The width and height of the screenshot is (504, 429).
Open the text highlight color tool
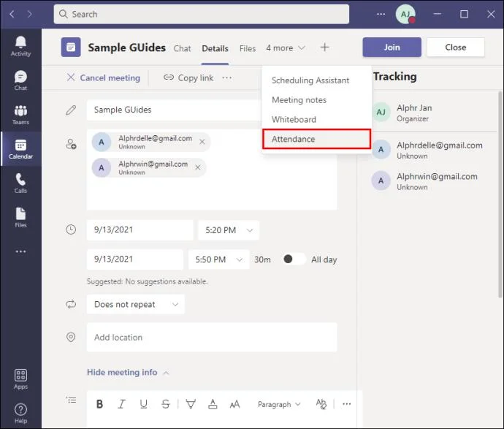coord(191,404)
